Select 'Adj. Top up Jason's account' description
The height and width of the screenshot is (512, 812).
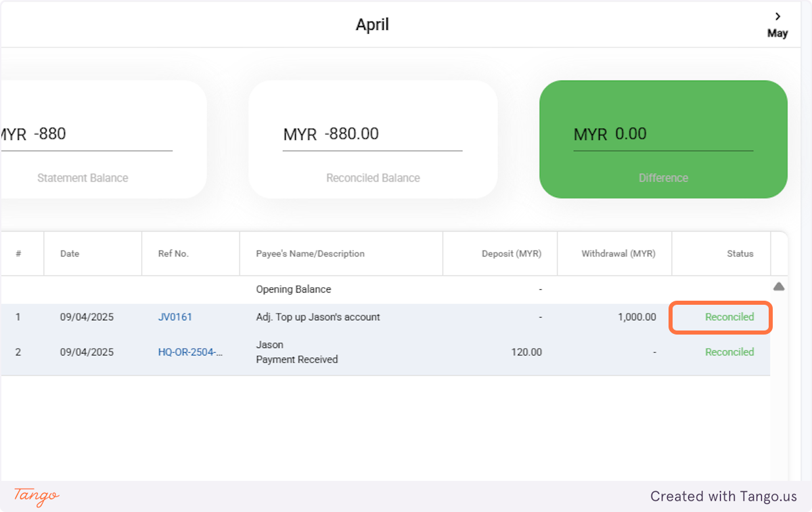coord(318,317)
